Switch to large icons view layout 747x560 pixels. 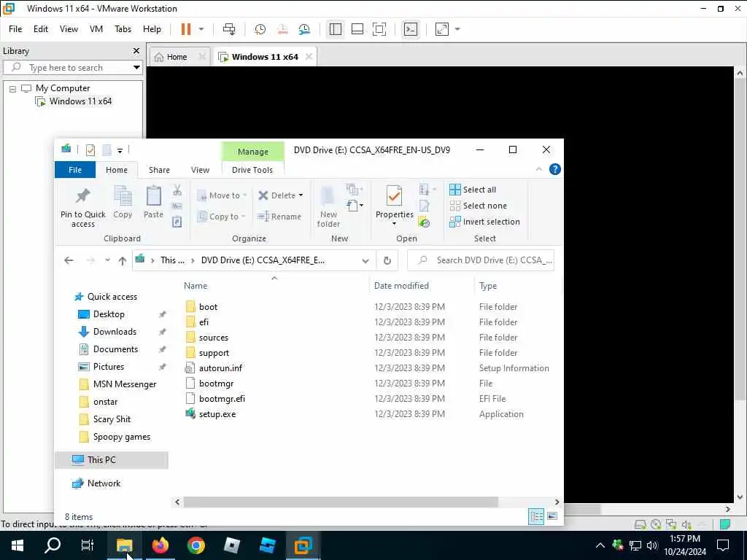pyautogui.click(x=552, y=517)
